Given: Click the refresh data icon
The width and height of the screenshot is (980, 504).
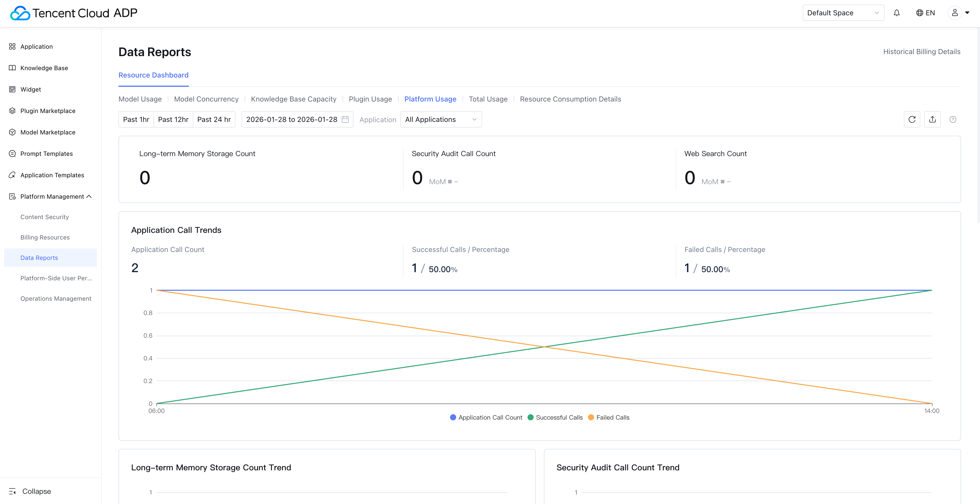Looking at the screenshot, I should [912, 119].
